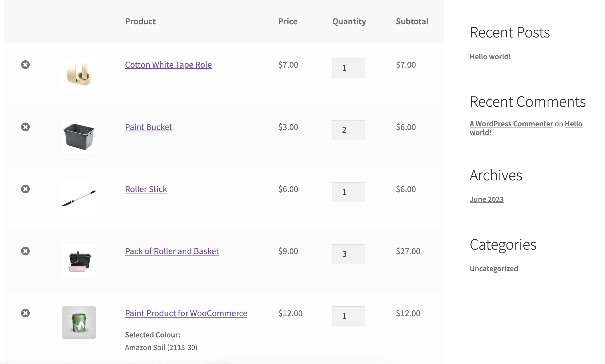The image size is (605, 364).
Task: Open the Hello world! recent post
Action: tap(490, 57)
